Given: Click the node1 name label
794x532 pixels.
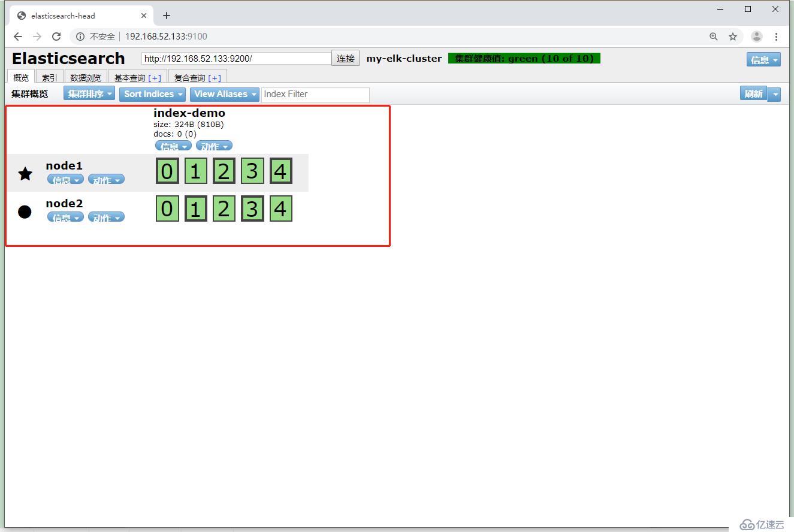Looking at the screenshot, I should 64,166.
